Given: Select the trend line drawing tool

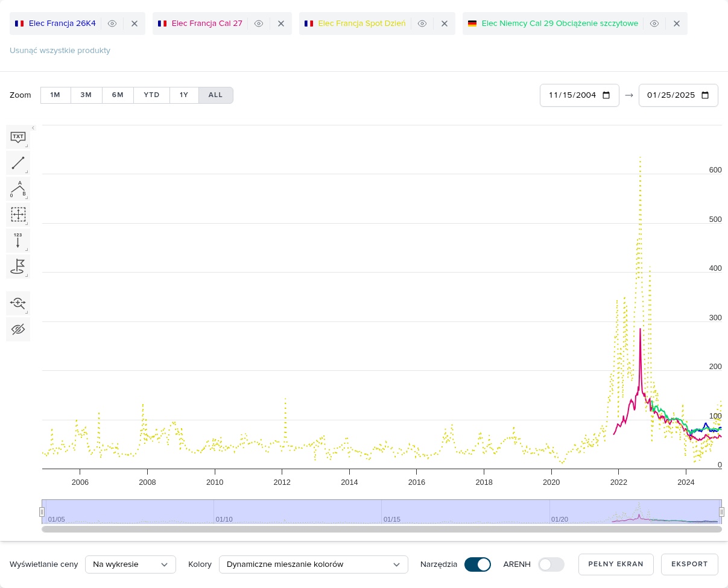Looking at the screenshot, I should point(18,163).
